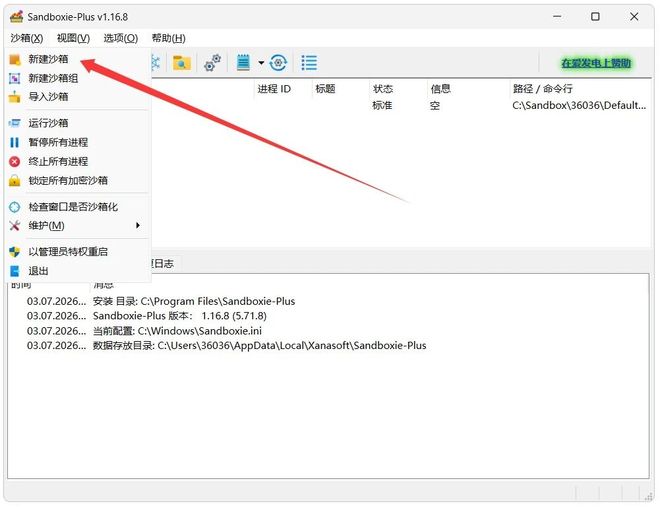Close the Sandboxie-Plus window
This screenshot has width=660, height=508.
(634, 17)
